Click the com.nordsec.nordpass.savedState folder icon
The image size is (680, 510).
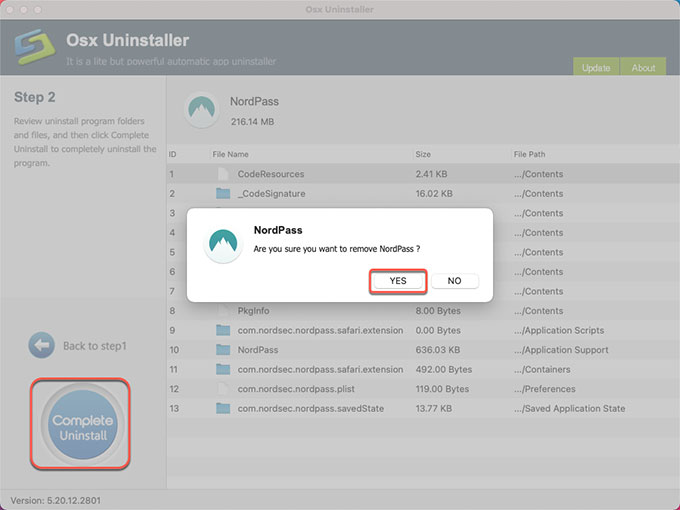[x=223, y=408]
